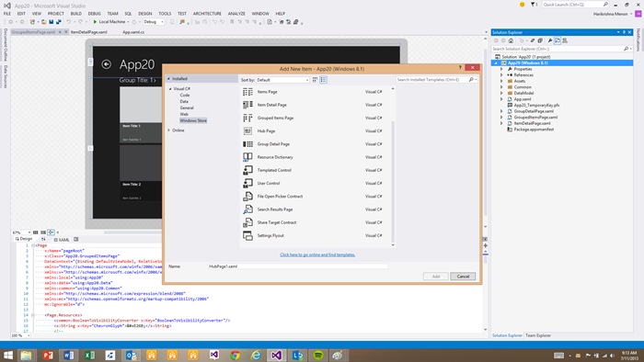Image resolution: width=644 pixels, height=362 pixels.
Task: Expand the Assets folder in Solution Explorer
Action: click(x=501, y=81)
